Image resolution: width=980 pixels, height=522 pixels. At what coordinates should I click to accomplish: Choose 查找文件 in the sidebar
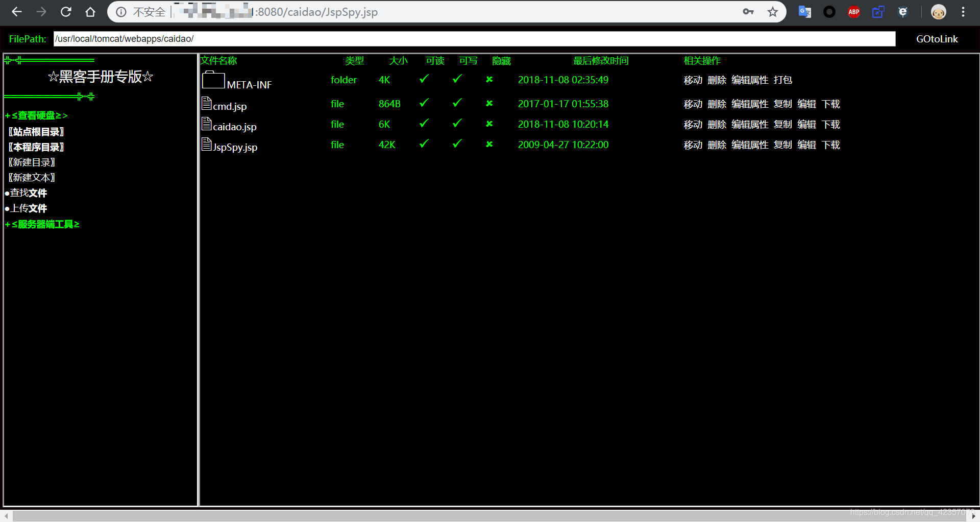pyautogui.click(x=26, y=193)
